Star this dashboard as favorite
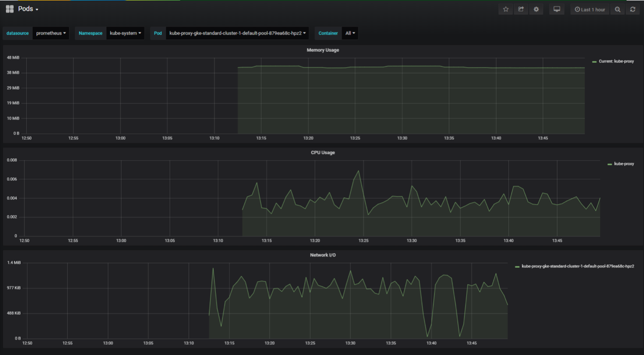Viewport: 644px width, 355px height. pyautogui.click(x=506, y=9)
